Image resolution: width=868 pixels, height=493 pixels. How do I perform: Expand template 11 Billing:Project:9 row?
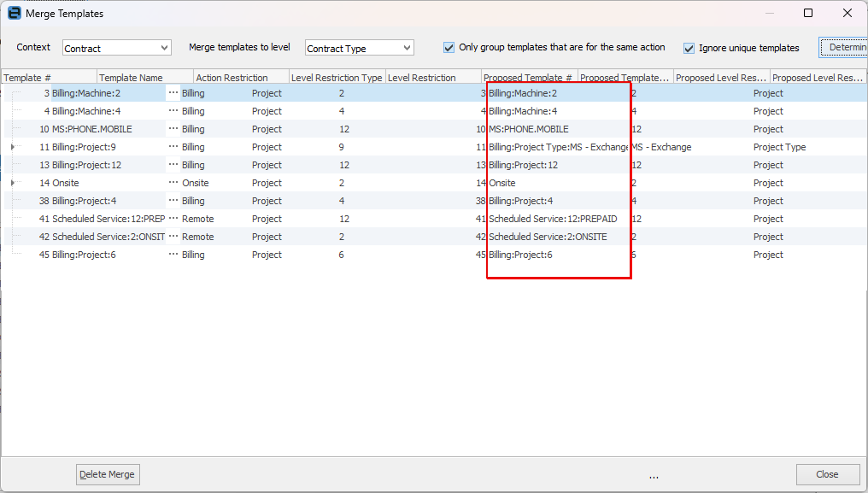pyautogui.click(x=13, y=147)
